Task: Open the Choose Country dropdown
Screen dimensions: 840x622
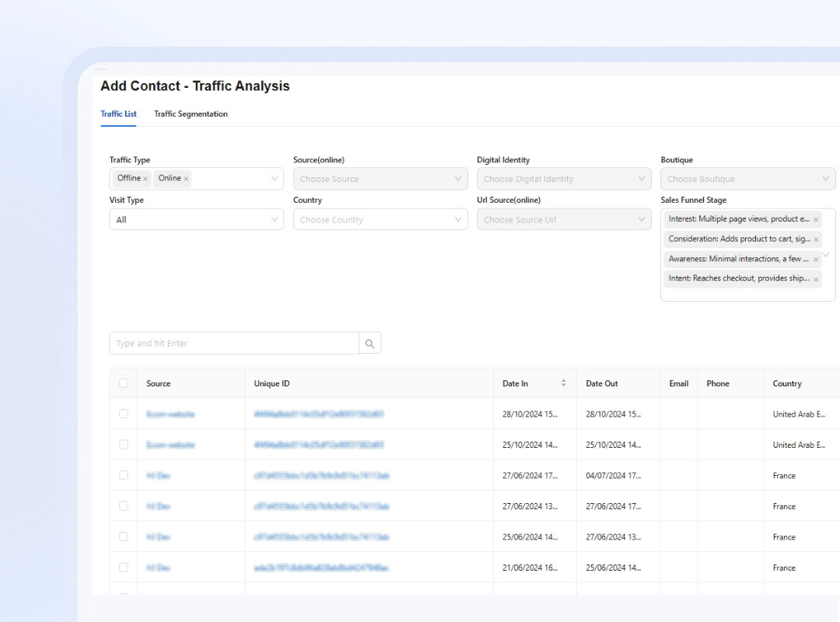Action: coord(380,219)
